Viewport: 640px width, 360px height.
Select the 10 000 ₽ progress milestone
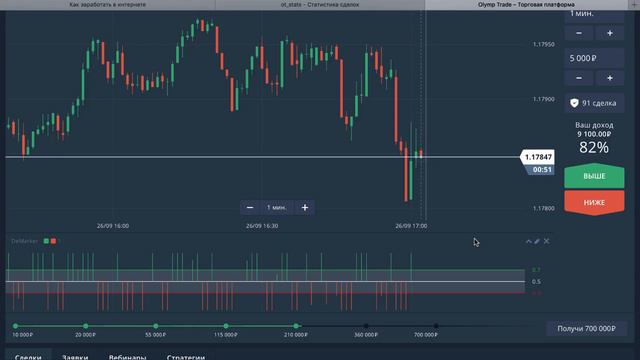click(16, 326)
